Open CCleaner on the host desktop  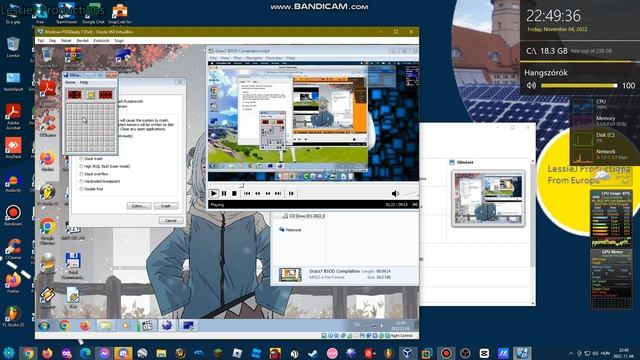(13, 249)
